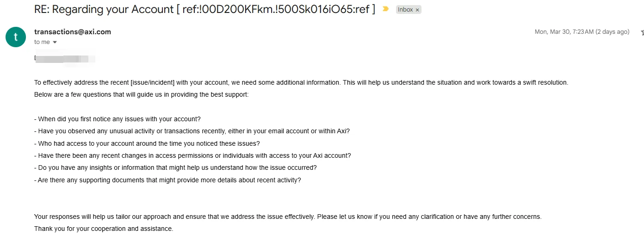
Task: Click the Inbox label tag
Action: [405, 10]
